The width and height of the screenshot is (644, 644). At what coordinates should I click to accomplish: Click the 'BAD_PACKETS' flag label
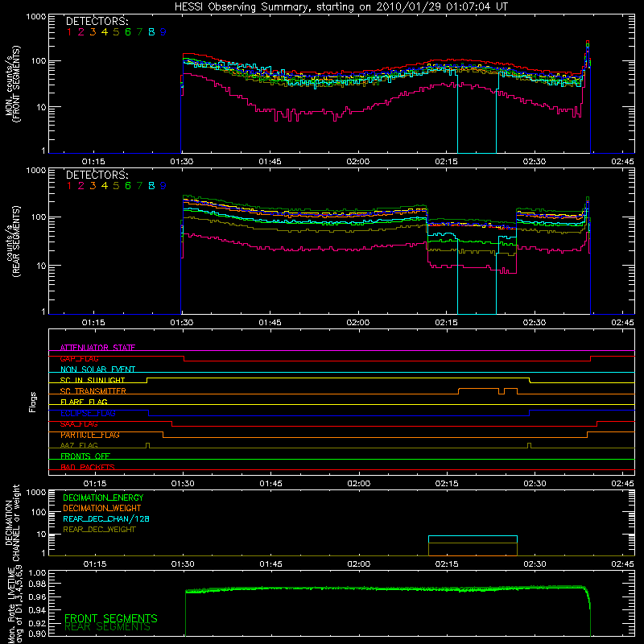point(88,467)
